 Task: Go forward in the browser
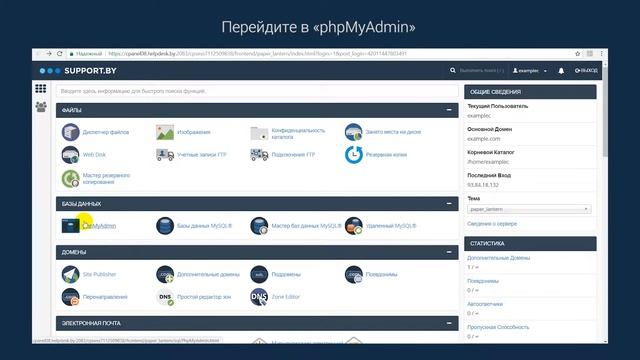point(49,53)
